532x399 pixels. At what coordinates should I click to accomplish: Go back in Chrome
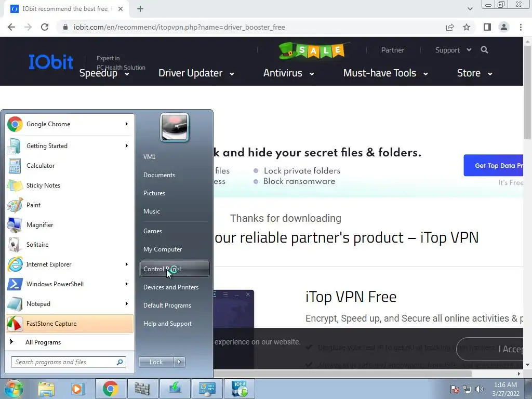tap(11, 27)
